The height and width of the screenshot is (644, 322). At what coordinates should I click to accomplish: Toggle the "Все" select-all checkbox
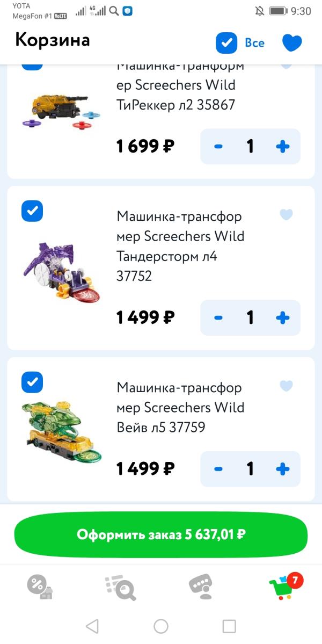coord(226,43)
